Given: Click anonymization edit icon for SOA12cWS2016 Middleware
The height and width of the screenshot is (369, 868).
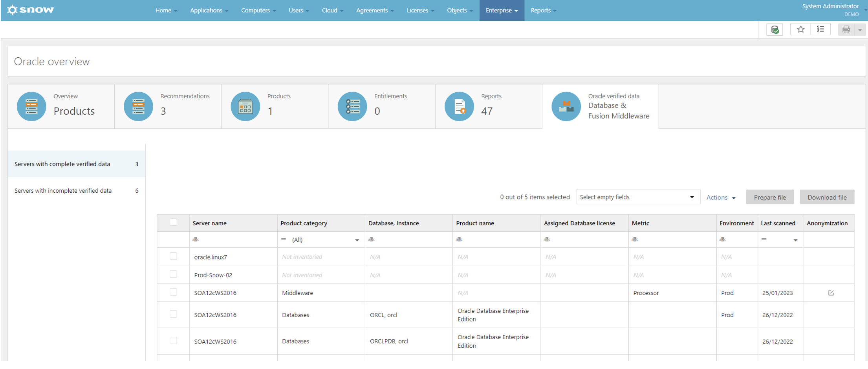Looking at the screenshot, I should click(831, 293).
